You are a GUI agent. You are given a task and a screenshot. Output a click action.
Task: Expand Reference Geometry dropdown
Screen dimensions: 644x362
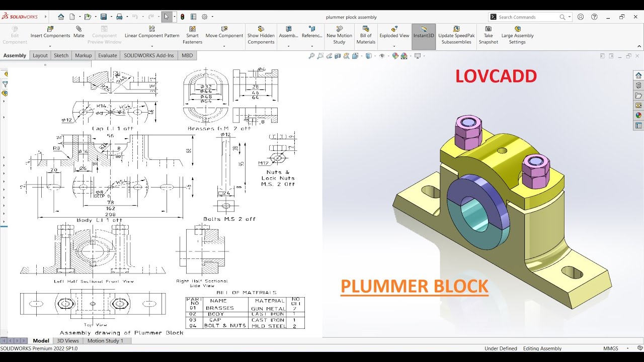312,46
